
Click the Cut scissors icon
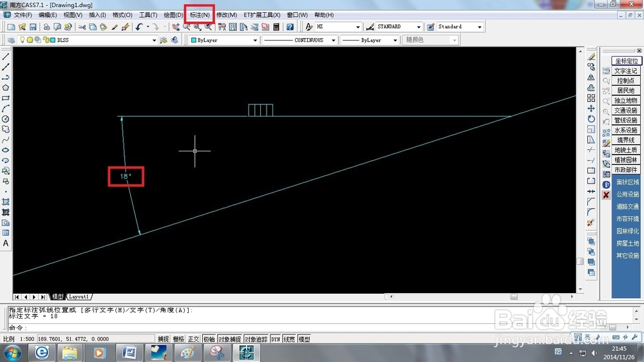point(82,27)
